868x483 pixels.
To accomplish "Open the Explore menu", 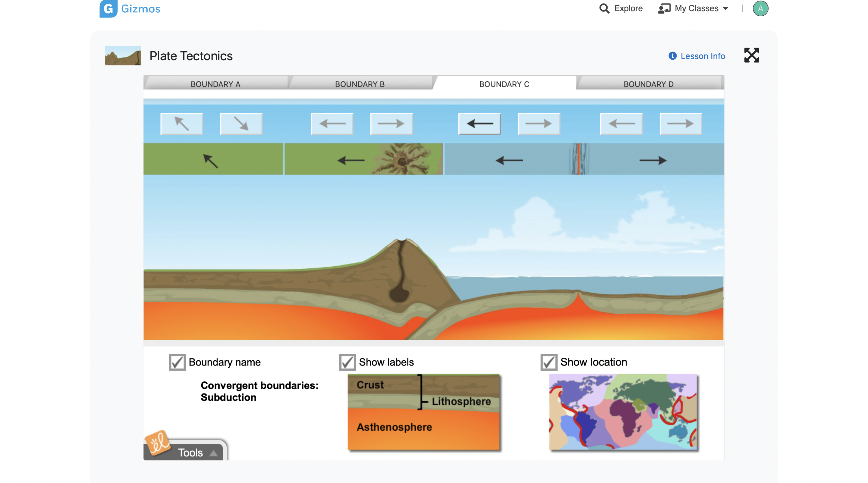I will click(621, 8).
